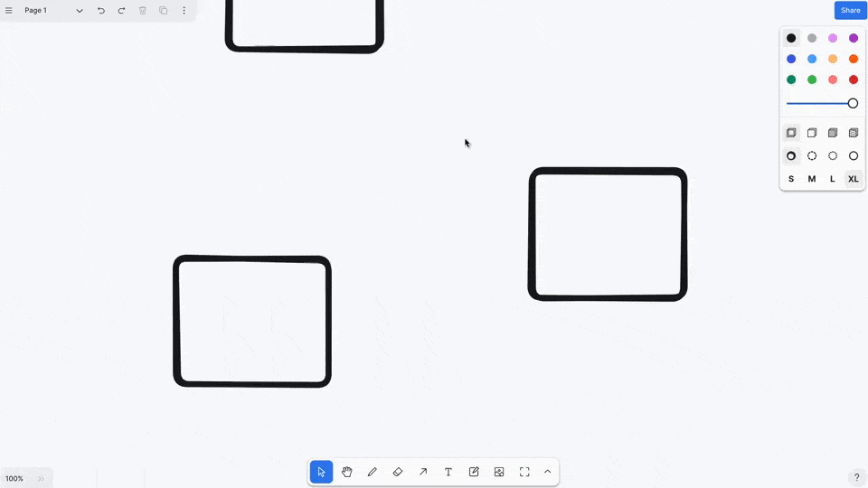The height and width of the screenshot is (488, 868).
Task: Click the 100% zoom level
Action: point(14,479)
